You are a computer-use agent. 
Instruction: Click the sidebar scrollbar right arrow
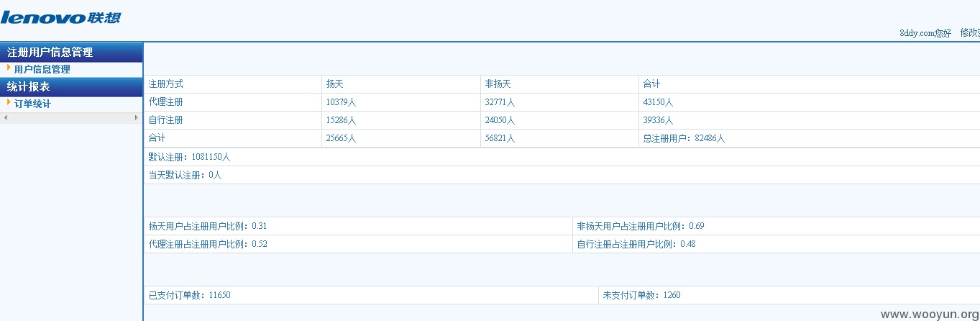tap(137, 117)
